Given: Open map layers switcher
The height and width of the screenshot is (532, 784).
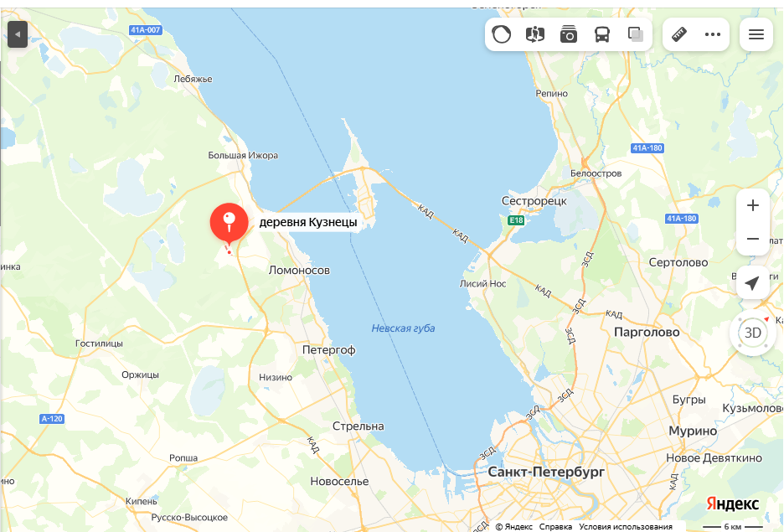Looking at the screenshot, I should (x=636, y=34).
